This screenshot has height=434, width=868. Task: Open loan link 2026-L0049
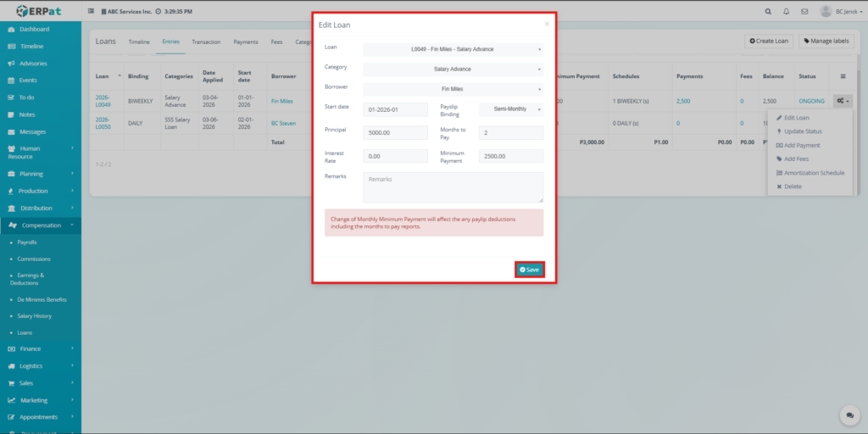point(103,101)
